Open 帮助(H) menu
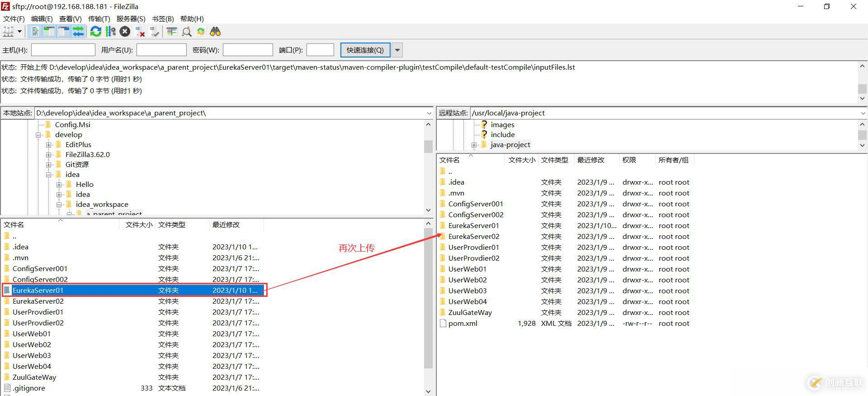 192,19
